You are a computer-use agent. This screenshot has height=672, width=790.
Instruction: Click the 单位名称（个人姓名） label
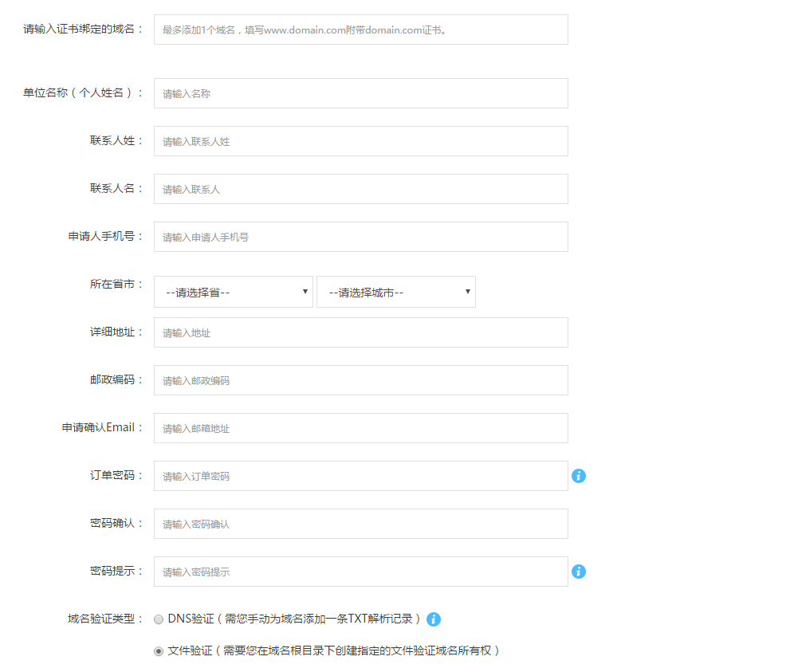(x=83, y=92)
